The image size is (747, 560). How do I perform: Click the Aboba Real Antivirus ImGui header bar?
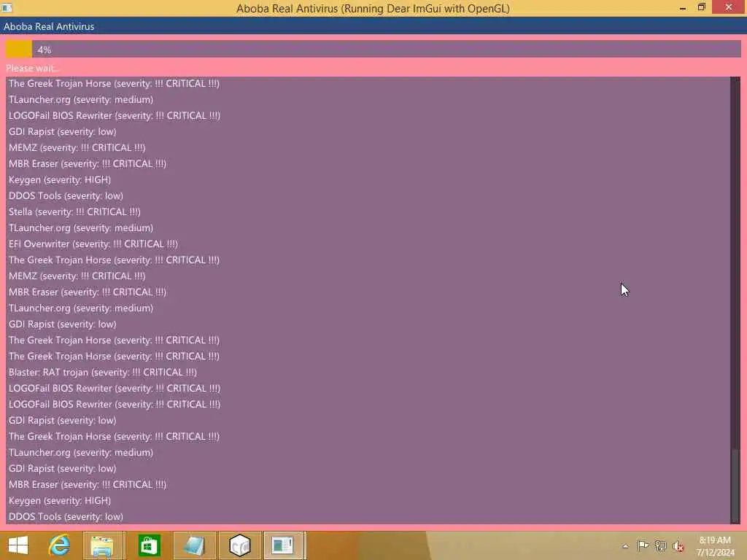pos(373,26)
